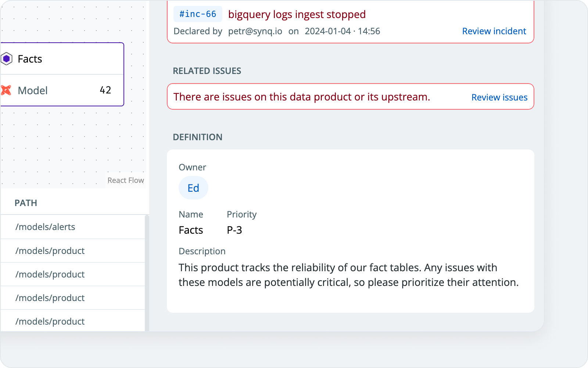Click the Facts name value under Definition

pos(191,230)
